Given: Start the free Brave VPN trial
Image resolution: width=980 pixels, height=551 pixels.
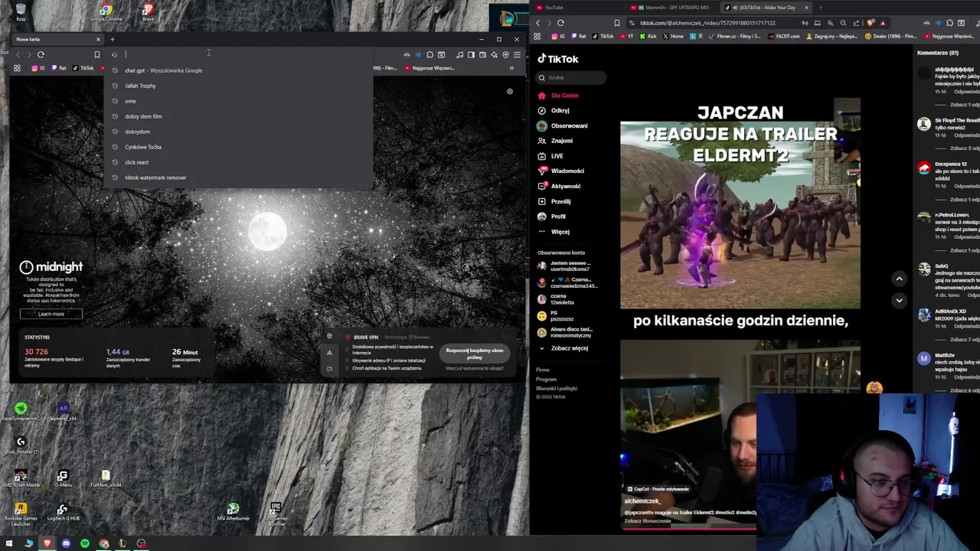Looking at the screenshot, I should point(475,354).
